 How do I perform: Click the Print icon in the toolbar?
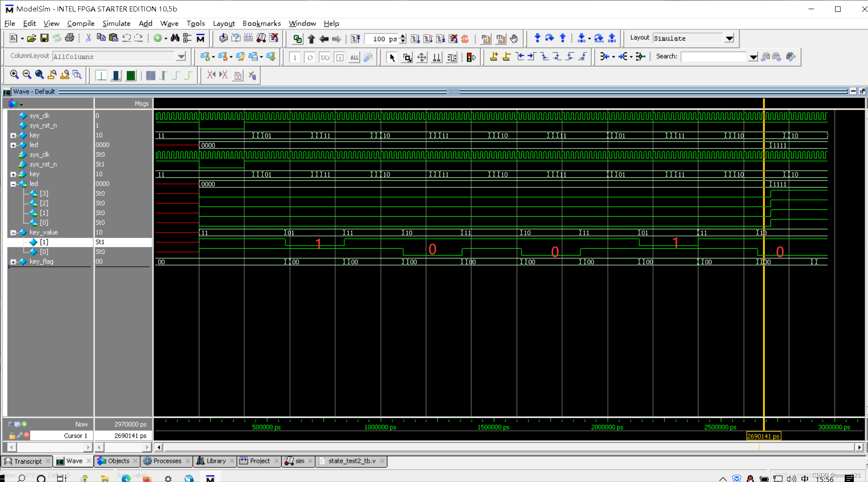(x=70, y=38)
